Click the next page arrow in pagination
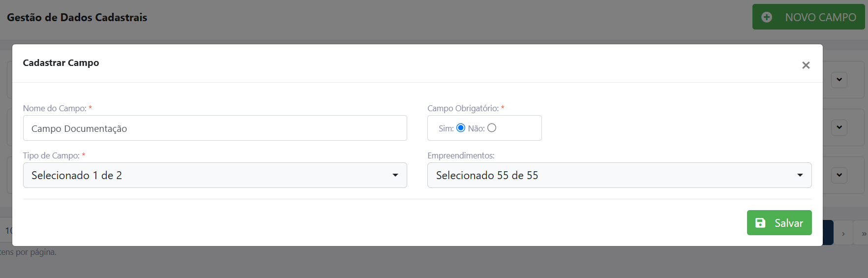The height and width of the screenshot is (278, 868). pos(843,234)
